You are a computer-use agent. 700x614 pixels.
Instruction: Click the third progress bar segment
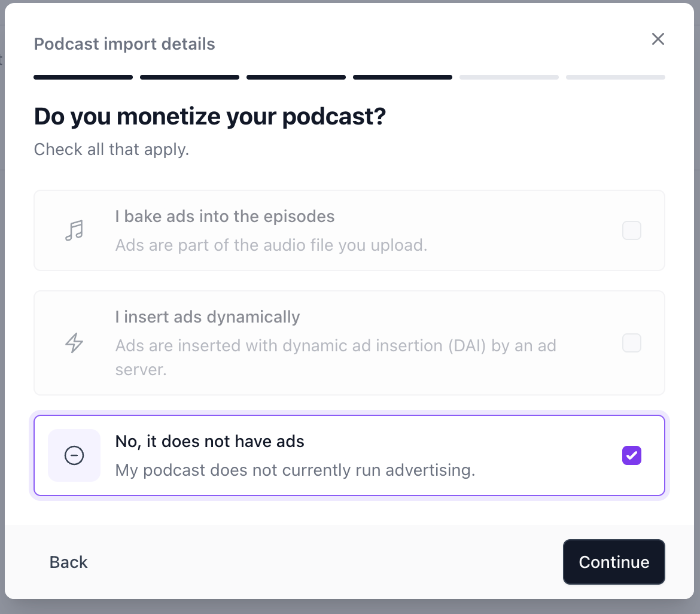click(x=296, y=77)
